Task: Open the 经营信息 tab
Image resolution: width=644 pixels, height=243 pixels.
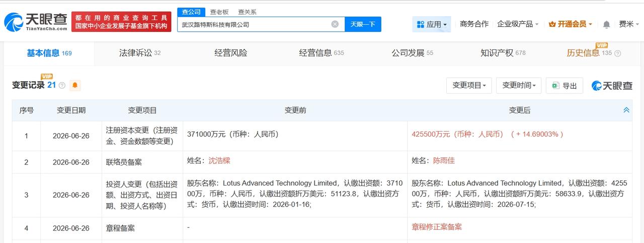Action: pos(321,53)
